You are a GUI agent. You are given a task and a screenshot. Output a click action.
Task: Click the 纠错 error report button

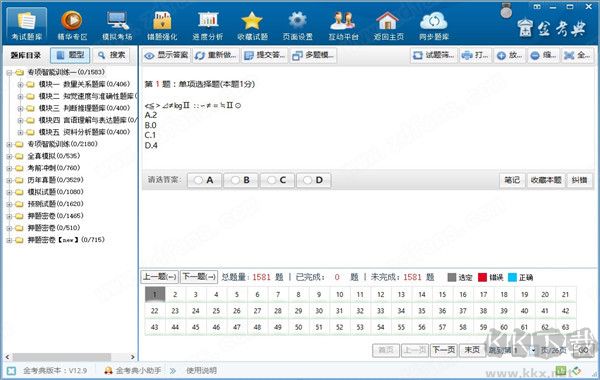(579, 180)
